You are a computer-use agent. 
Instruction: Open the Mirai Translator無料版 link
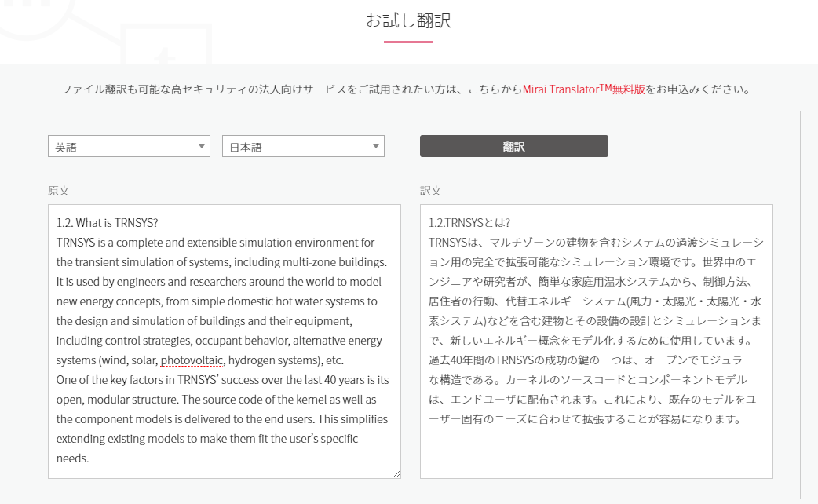coord(584,89)
